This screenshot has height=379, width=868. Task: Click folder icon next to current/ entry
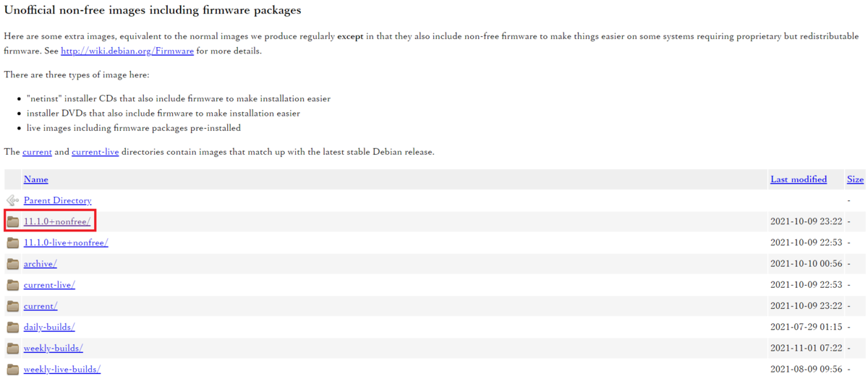point(12,306)
